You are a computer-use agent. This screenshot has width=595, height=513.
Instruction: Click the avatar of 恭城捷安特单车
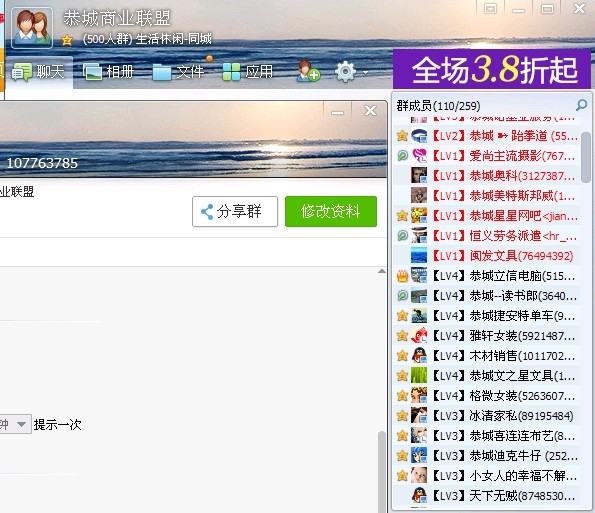419,316
